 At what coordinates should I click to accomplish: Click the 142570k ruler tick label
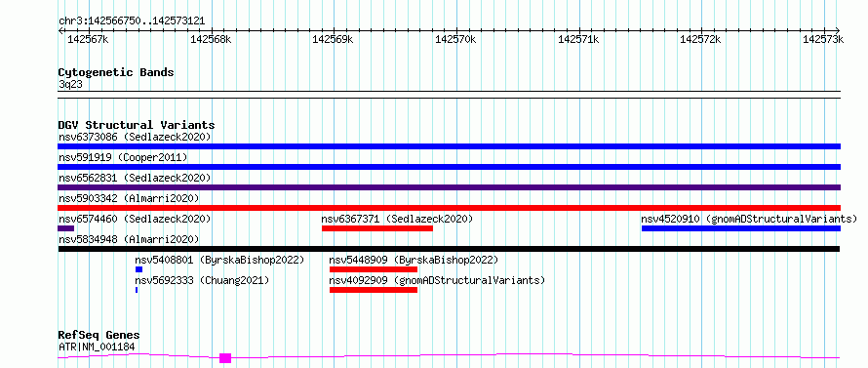[x=455, y=39]
